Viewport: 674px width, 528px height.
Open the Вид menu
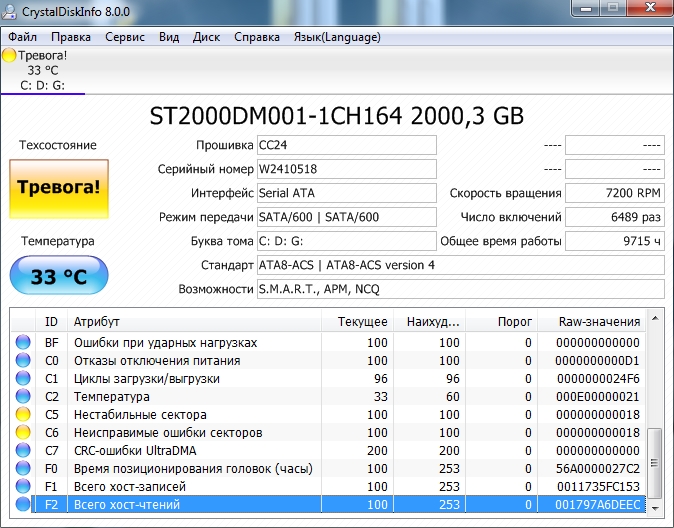[169, 37]
